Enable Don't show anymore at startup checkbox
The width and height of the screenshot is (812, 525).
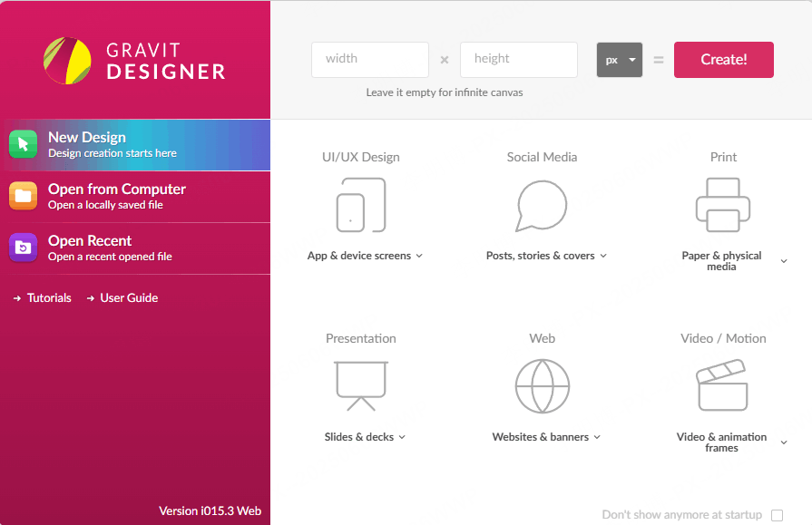[777, 515]
